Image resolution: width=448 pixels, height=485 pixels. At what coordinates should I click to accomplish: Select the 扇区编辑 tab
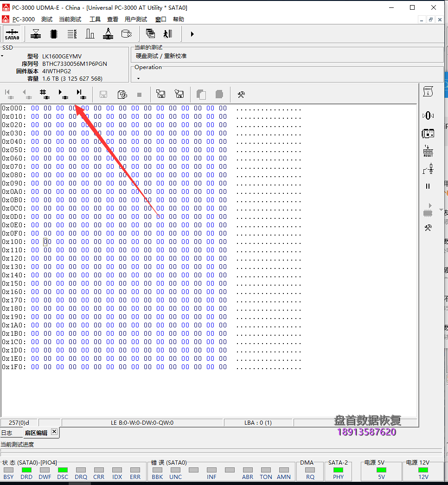(36, 433)
